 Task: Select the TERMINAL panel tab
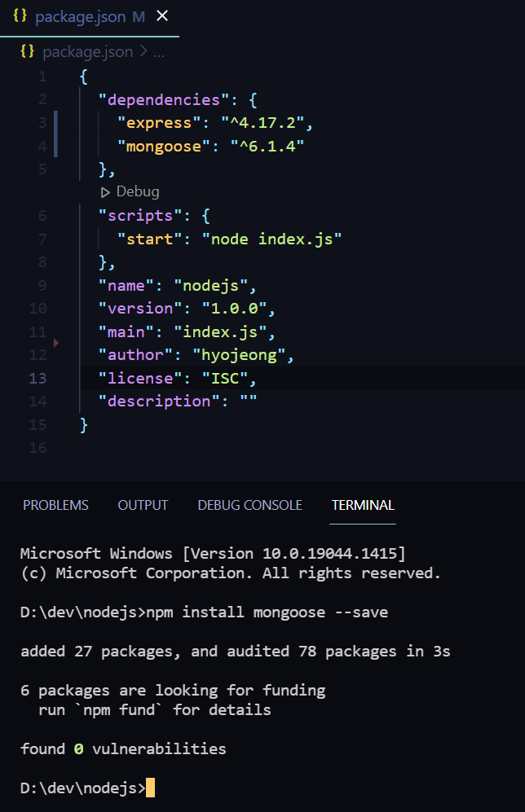(x=363, y=505)
